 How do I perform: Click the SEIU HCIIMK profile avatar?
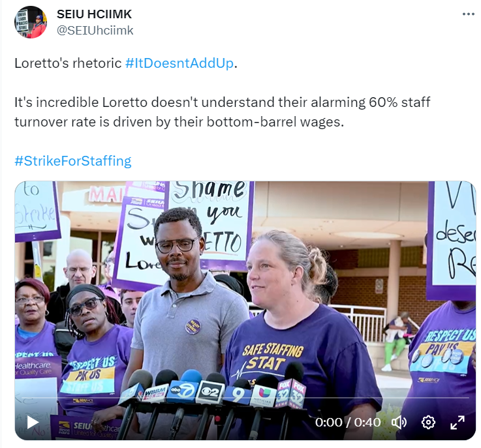tap(31, 22)
